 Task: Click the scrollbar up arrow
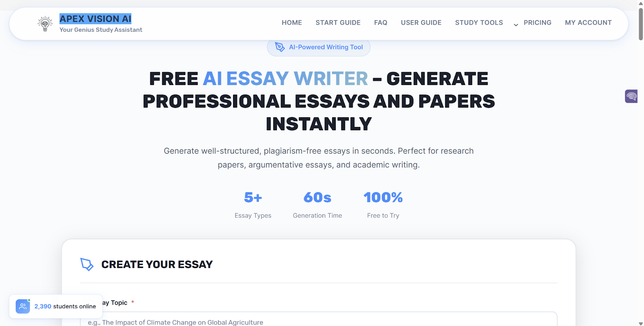(641, 3)
